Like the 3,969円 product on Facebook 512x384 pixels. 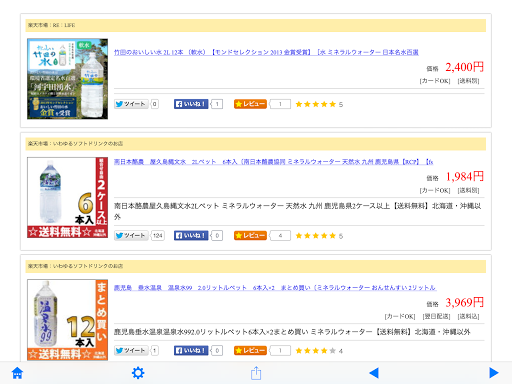coord(191,351)
